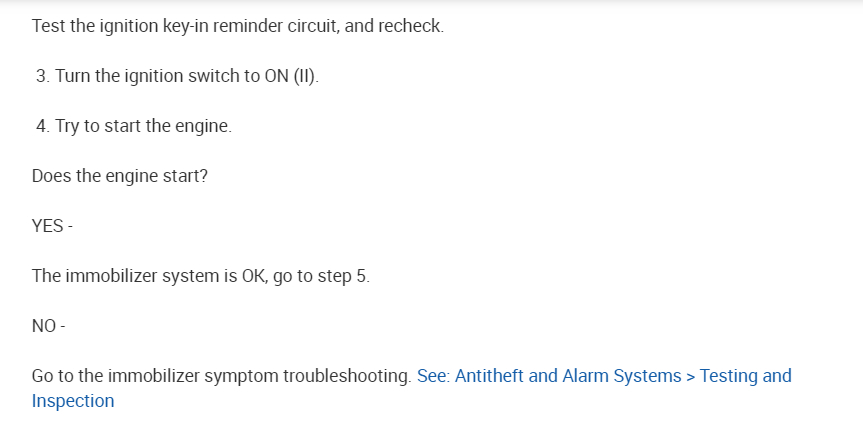Click the "NO -" answer label
Viewport: 863px width, 435px height.
pos(48,326)
